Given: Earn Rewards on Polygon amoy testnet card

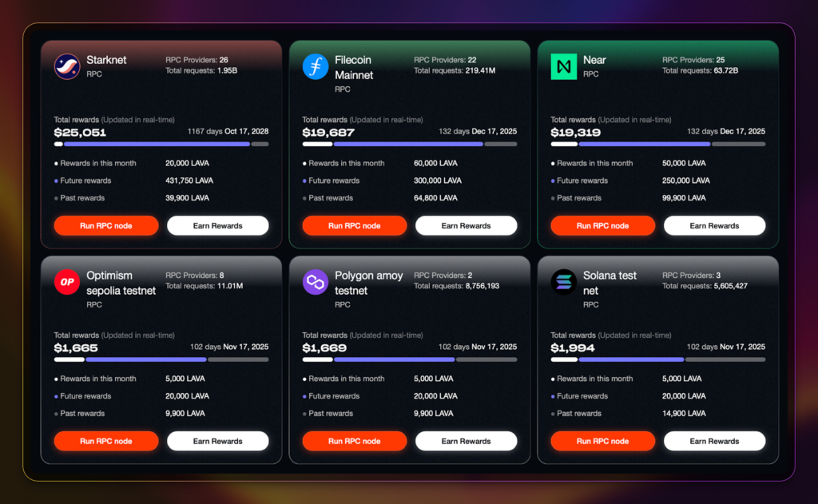Looking at the screenshot, I should coord(466,441).
